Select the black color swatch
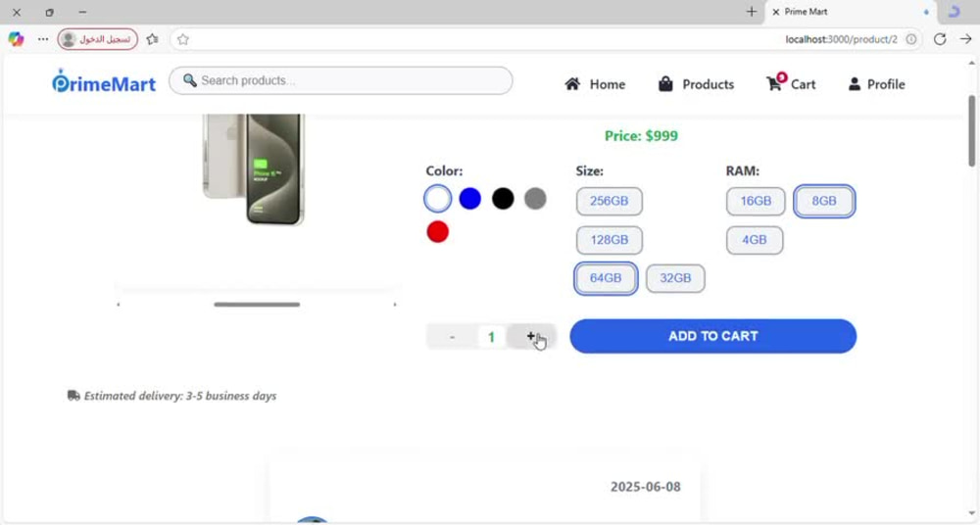The width and height of the screenshot is (980, 525). (x=503, y=199)
